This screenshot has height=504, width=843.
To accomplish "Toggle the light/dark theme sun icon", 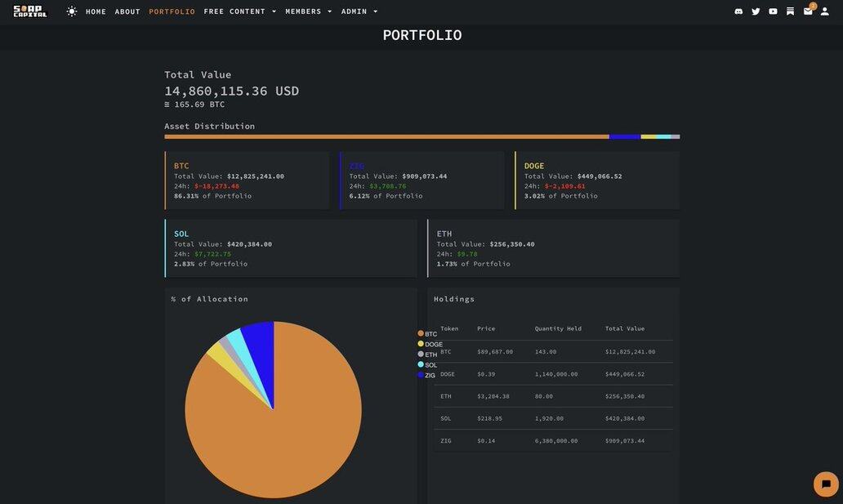I will click(72, 11).
